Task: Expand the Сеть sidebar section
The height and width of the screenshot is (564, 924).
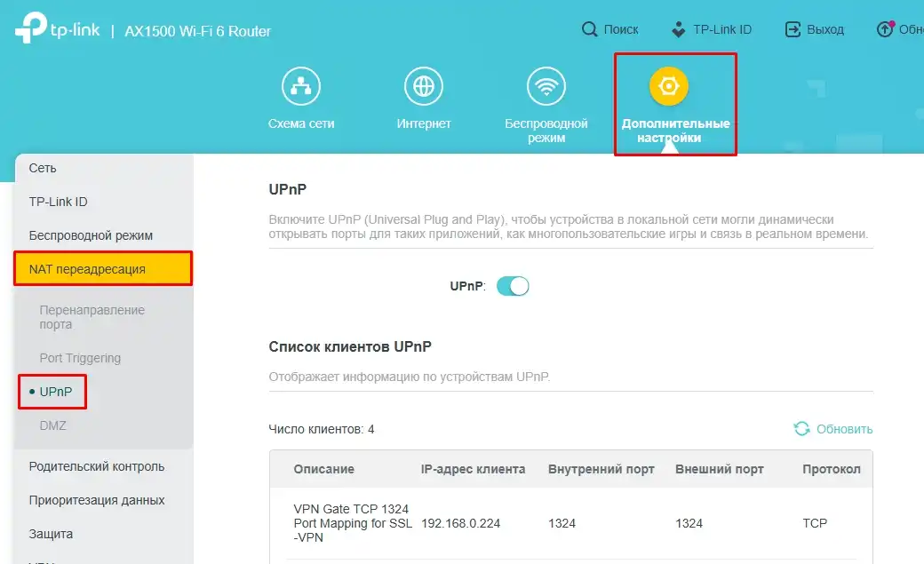Action: coord(41,168)
